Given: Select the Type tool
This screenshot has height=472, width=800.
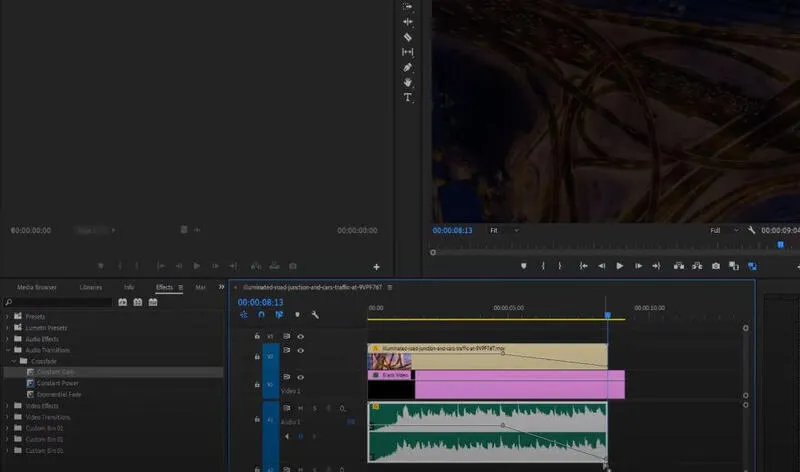Looking at the screenshot, I should tap(407, 98).
